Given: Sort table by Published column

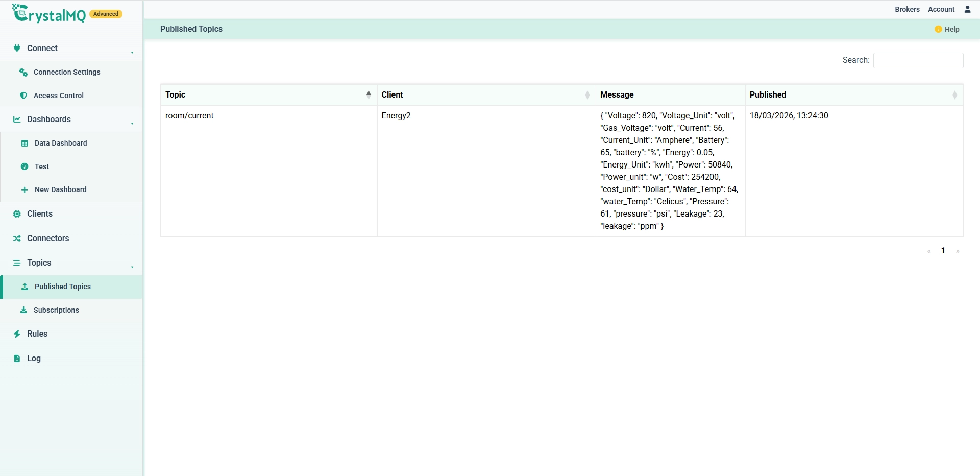Looking at the screenshot, I should (854, 94).
